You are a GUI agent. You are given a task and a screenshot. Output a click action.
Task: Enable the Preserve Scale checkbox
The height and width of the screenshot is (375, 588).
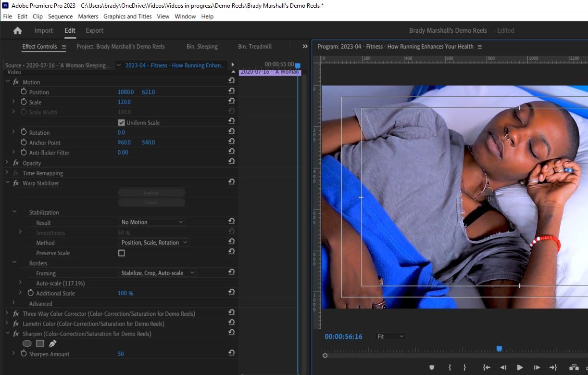coord(121,253)
